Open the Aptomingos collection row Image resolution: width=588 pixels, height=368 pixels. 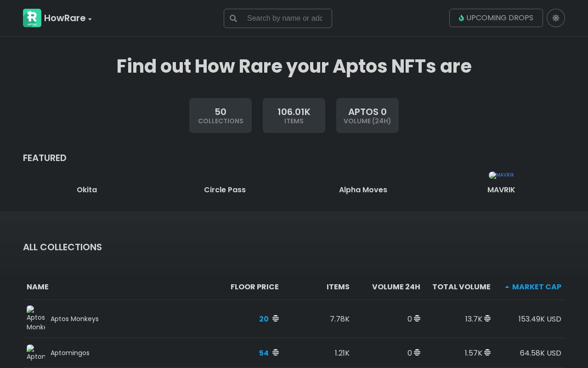coord(70,353)
